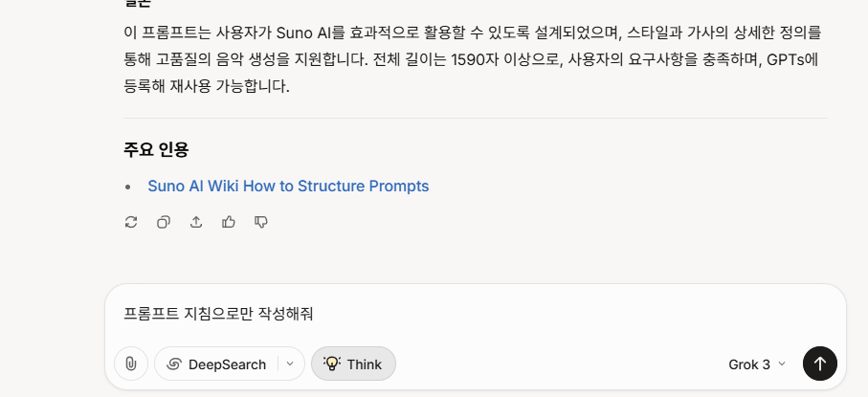Give the answer a thumbs up
Screen dimensions: 868x397
(229, 222)
